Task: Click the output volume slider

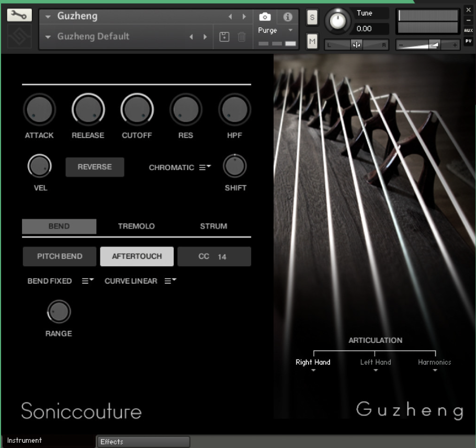Action: (427, 45)
